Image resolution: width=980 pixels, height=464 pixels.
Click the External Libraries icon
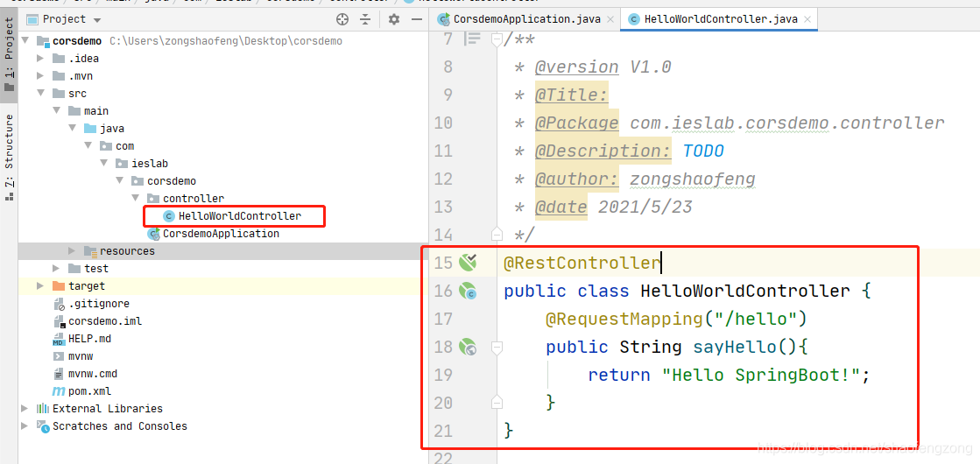click(43, 409)
